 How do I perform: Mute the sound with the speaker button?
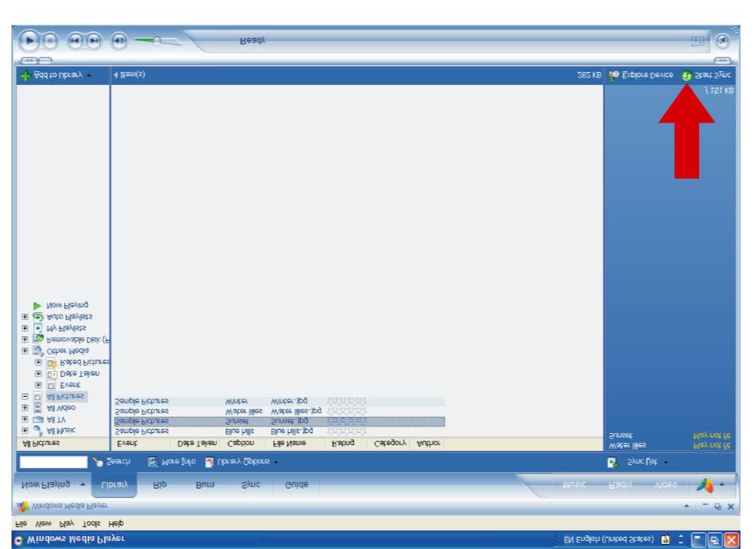point(119,41)
